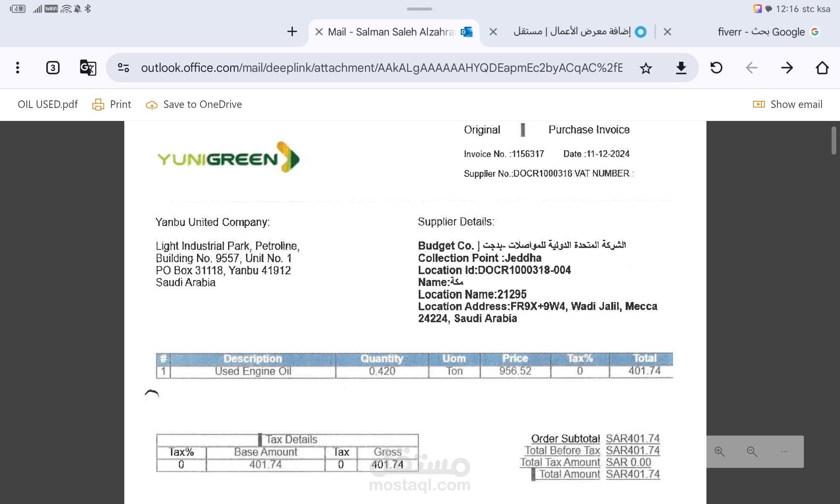Click the OIL USED.pdf file name
The height and width of the screenshot is (504, 840).
tap(47, 105)
